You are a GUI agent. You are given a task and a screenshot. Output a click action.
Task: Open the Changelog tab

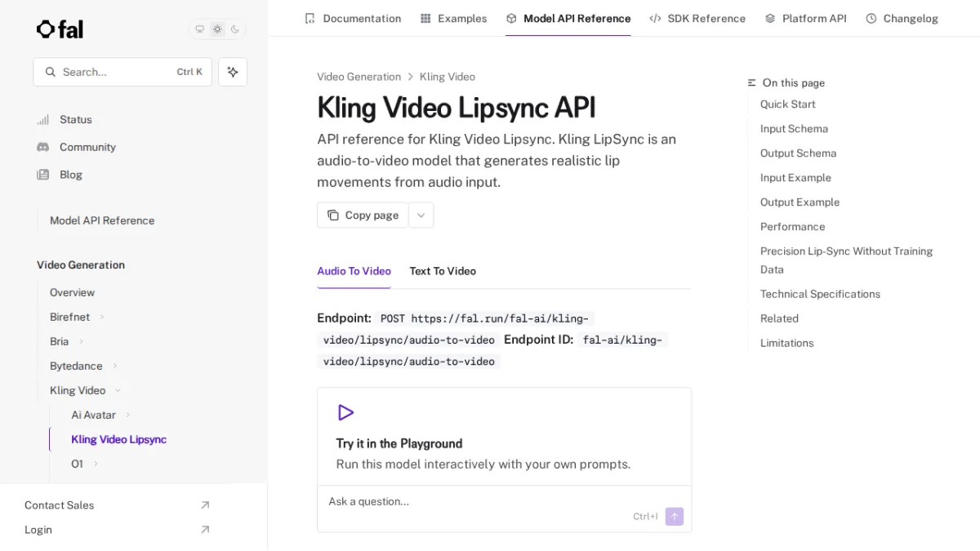[x=902, y=18]
